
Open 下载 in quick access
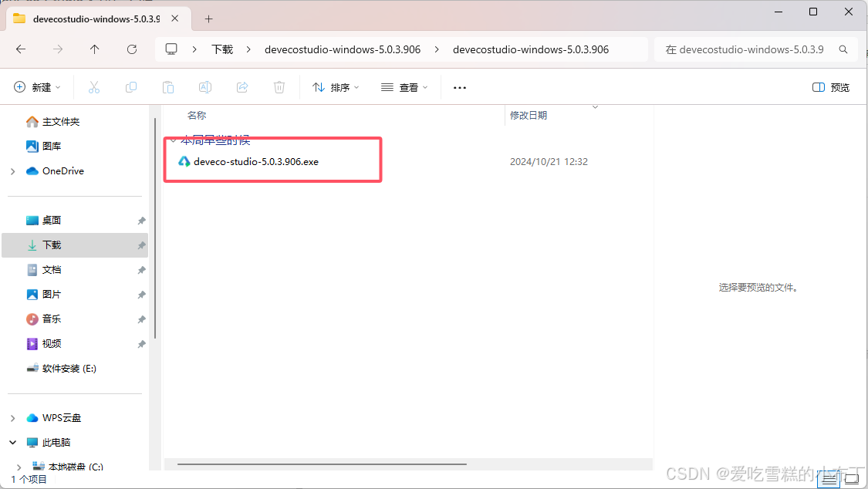[75, 245]
